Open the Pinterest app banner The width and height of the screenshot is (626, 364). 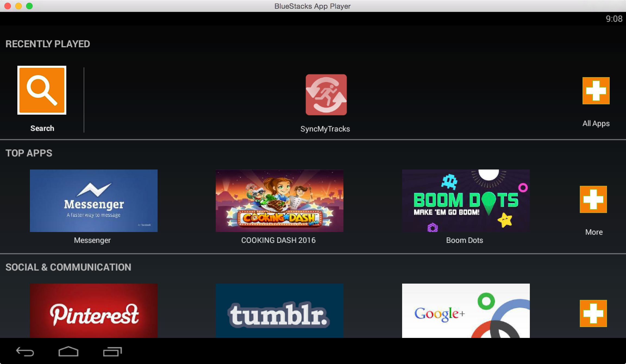(x=94, y=311)
